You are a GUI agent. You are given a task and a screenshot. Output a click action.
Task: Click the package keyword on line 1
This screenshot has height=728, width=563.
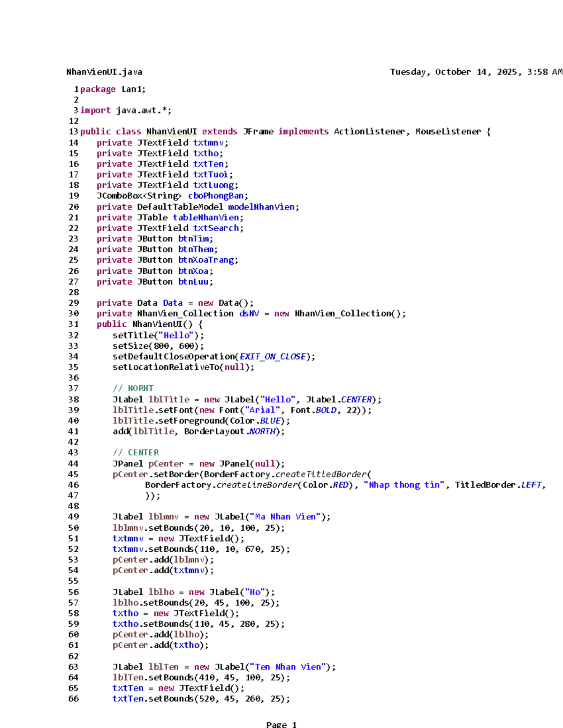[98, 89]
